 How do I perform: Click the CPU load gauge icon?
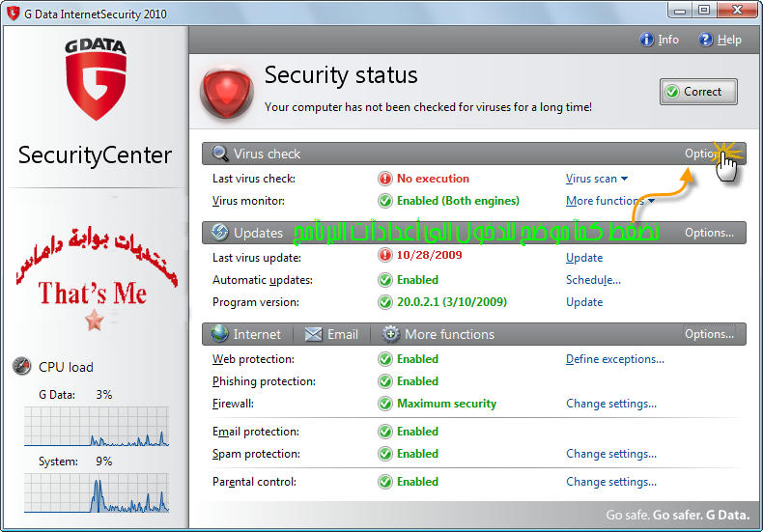(22, 366)
